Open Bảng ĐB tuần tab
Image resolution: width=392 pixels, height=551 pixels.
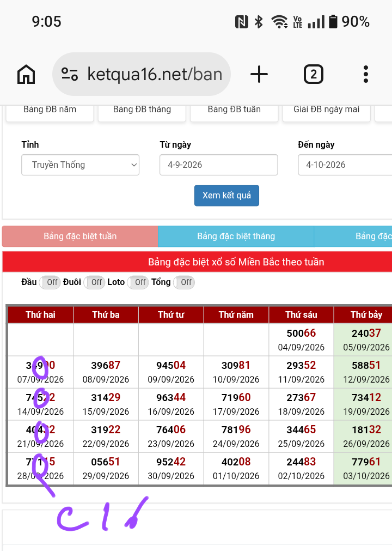[234, 113]
